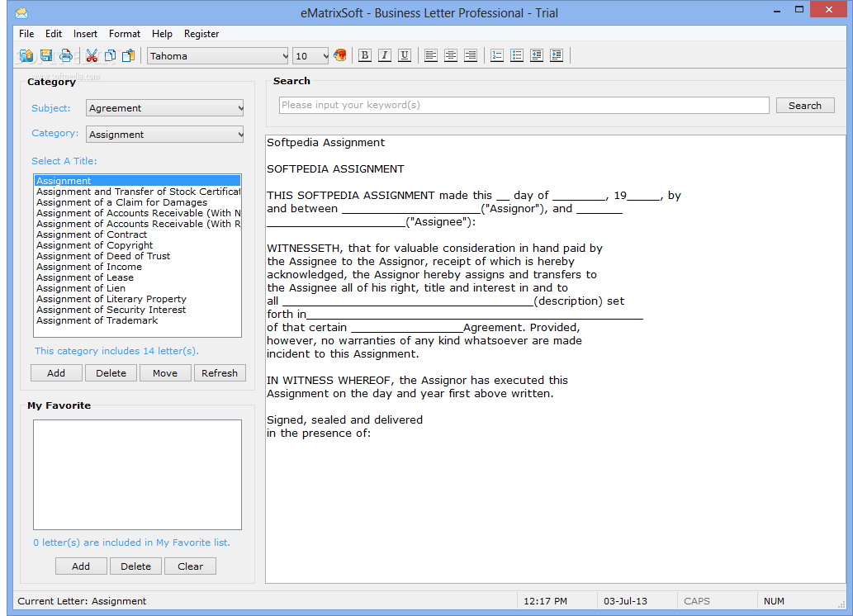The image size is (853, 616).
Task: Open the font size 10 dropdown
Action: click(310, 56)
